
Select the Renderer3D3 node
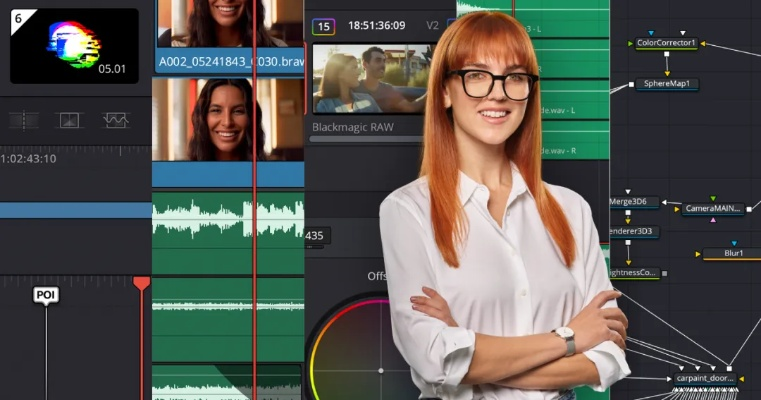pos(631,231)
